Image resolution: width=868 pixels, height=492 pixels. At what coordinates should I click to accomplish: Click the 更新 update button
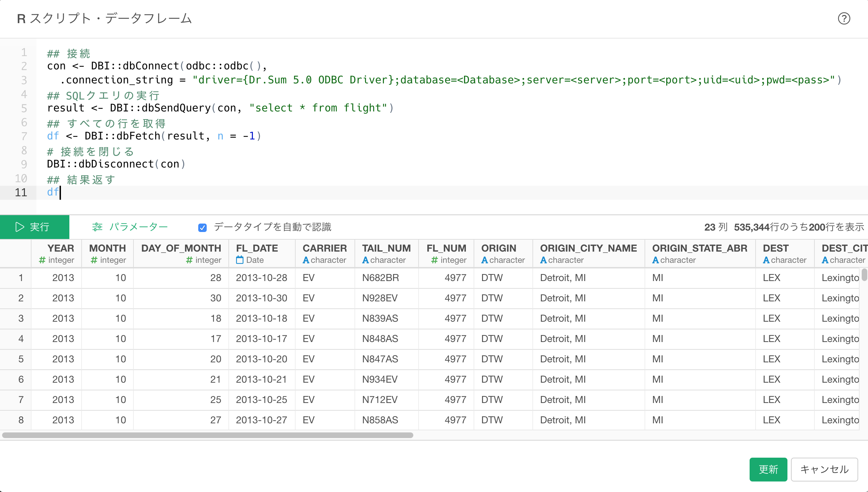coord(768,469)
